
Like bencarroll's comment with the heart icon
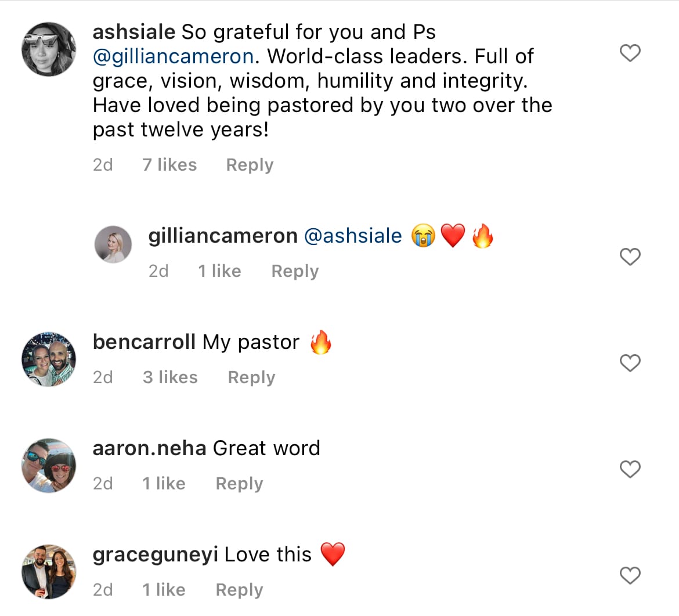(x=630, y=363)
